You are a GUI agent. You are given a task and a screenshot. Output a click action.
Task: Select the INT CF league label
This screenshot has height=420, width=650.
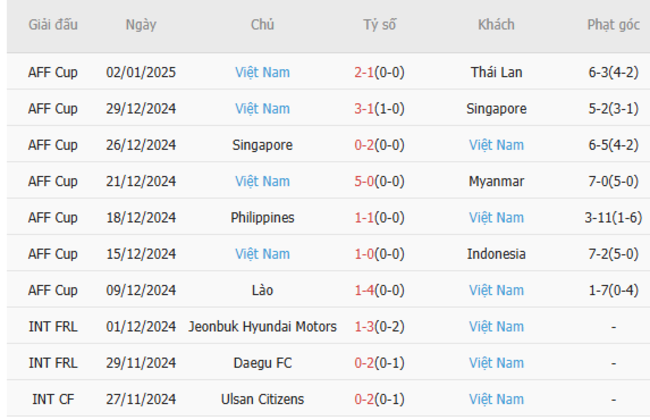53,399
